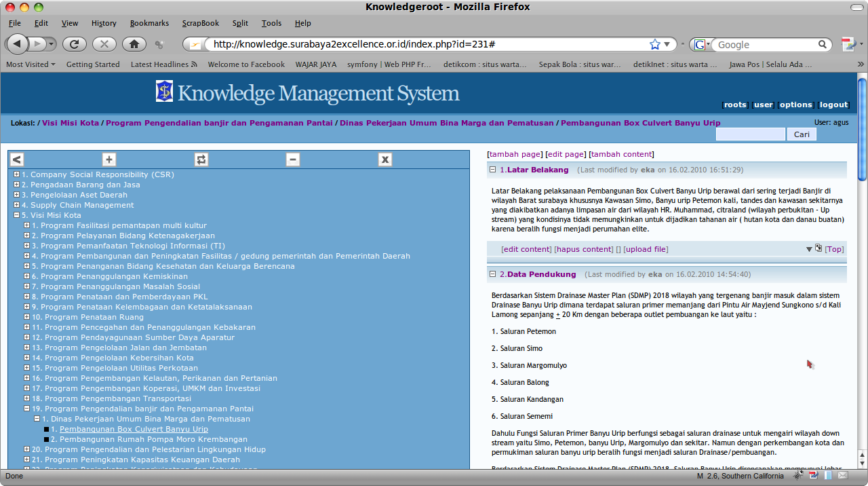Viewport: 868px width, 486px height.
Task: Click the Top link in section footer
Action: [x=835, y=249]
